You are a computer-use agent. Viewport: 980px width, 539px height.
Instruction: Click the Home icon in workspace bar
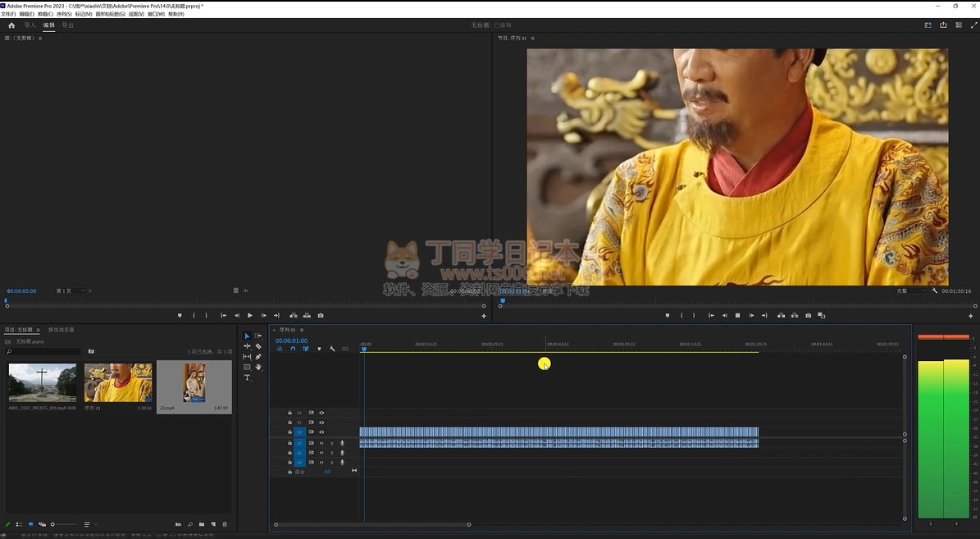coord(11,25)
